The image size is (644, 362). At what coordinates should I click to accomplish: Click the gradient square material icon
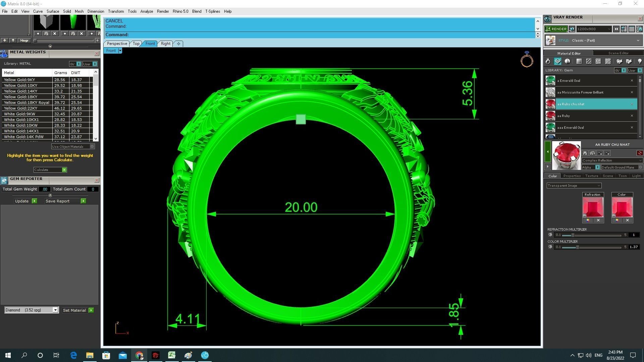tap(579, 61)
